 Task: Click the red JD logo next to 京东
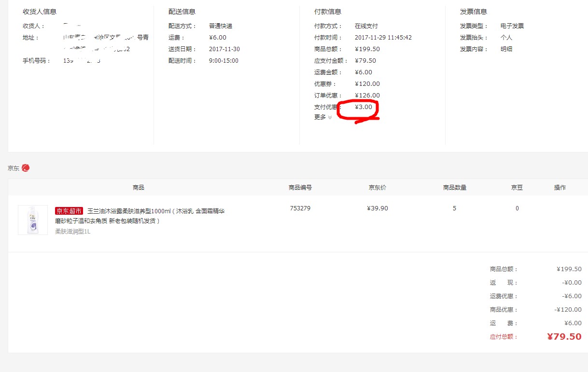pyautogui.click(x=26, y=168)
